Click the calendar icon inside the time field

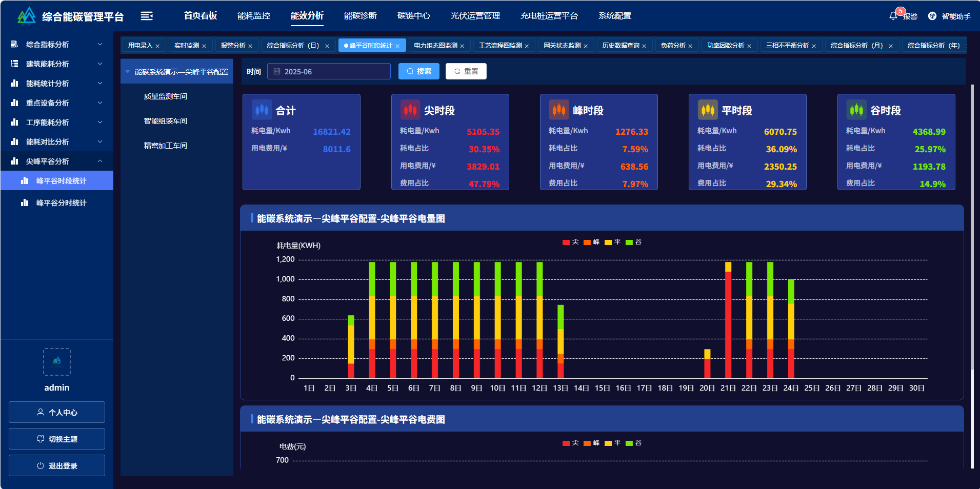pyautogui.click(x=277, y=71)
